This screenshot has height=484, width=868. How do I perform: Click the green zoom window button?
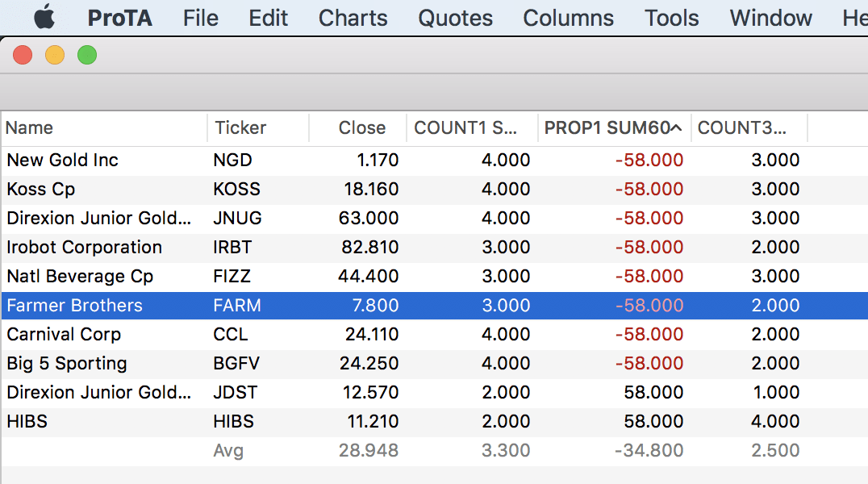(x=87, y=55)
